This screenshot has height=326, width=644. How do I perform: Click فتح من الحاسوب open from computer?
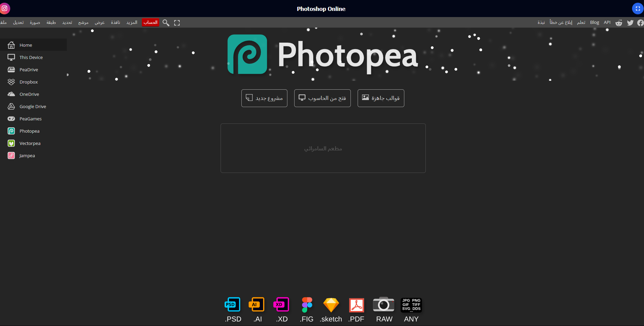322,98
